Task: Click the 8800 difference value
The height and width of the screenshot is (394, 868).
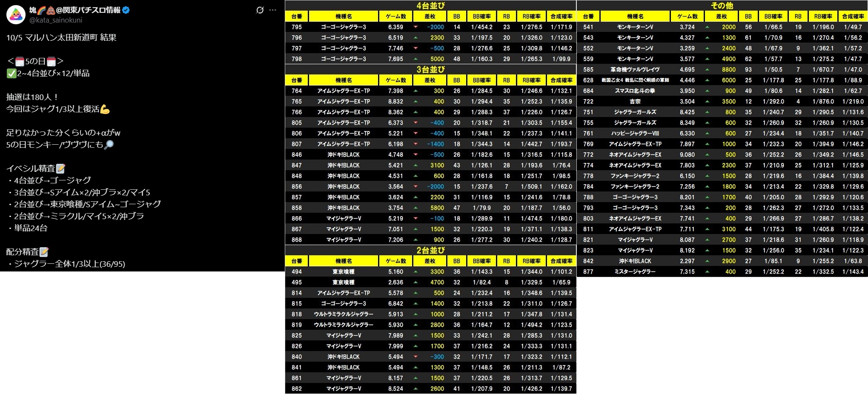Action: 729,69
